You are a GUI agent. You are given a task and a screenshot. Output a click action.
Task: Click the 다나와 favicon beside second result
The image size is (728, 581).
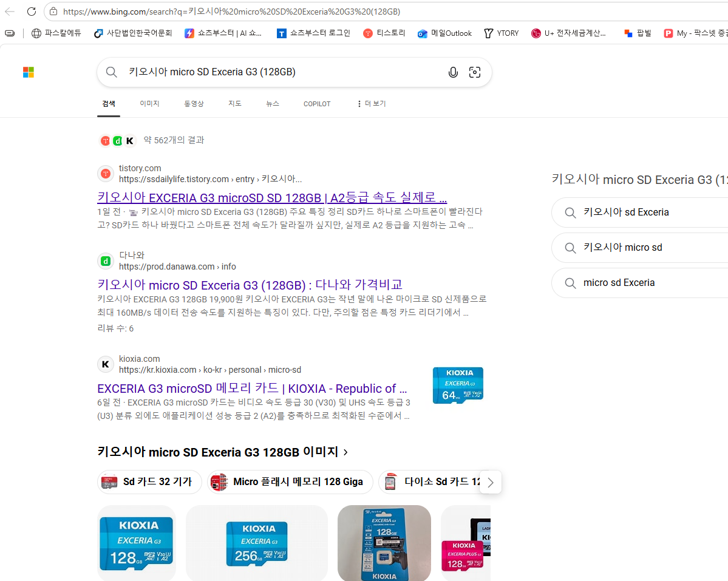[x=106, y=261]
